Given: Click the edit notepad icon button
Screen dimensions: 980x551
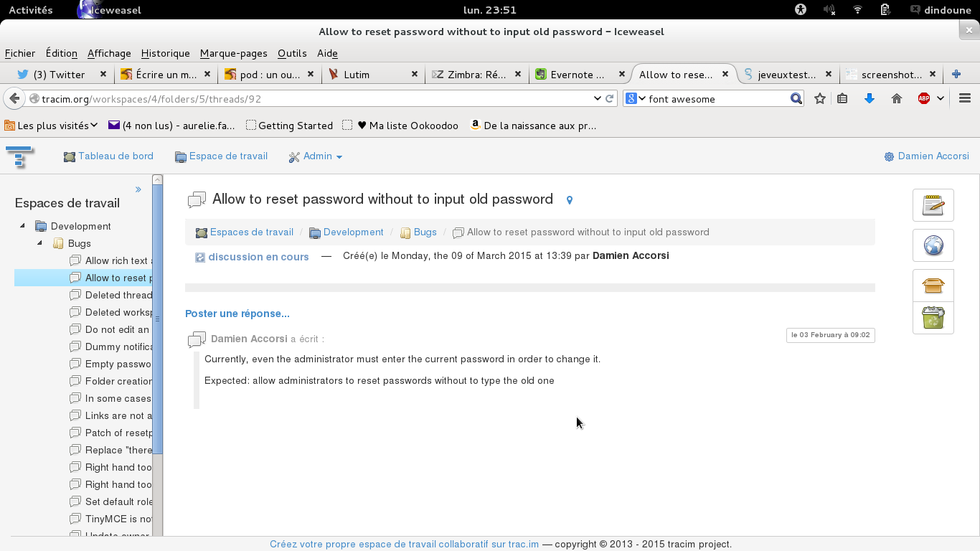Looking at the screenshot, I should pyautogui.click(x=933, y=205).
